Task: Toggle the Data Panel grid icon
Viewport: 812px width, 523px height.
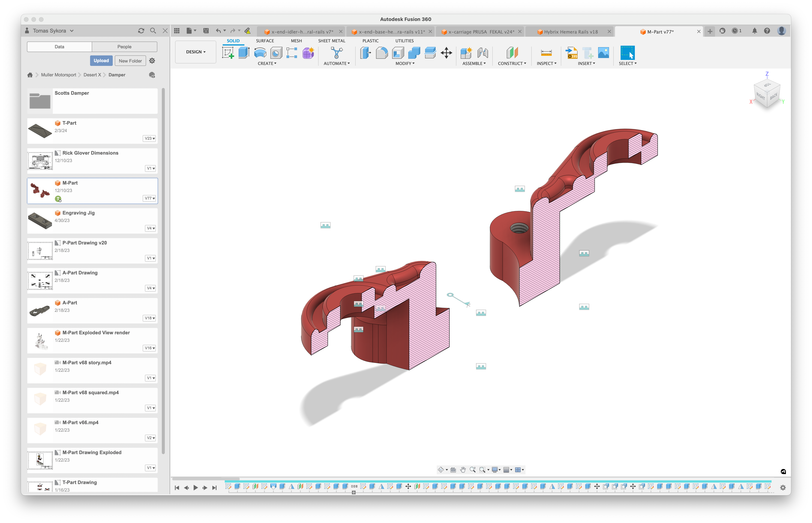Action: point(177,31)
